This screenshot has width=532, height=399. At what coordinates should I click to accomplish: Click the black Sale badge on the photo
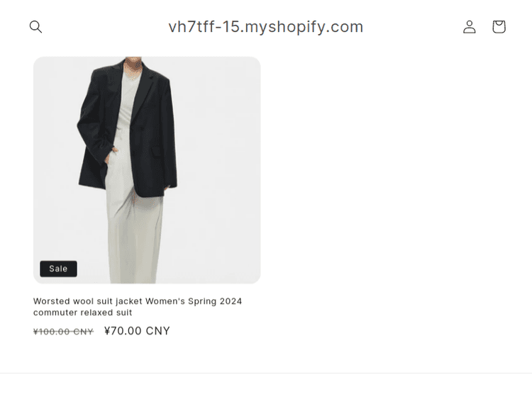coord(58,269)
